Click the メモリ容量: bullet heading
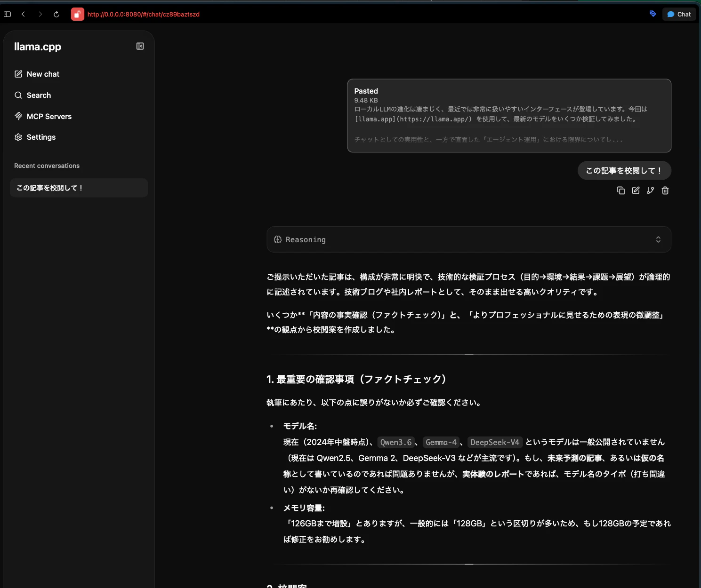This screenshot has height=588, width=701. tap(304, 508)
